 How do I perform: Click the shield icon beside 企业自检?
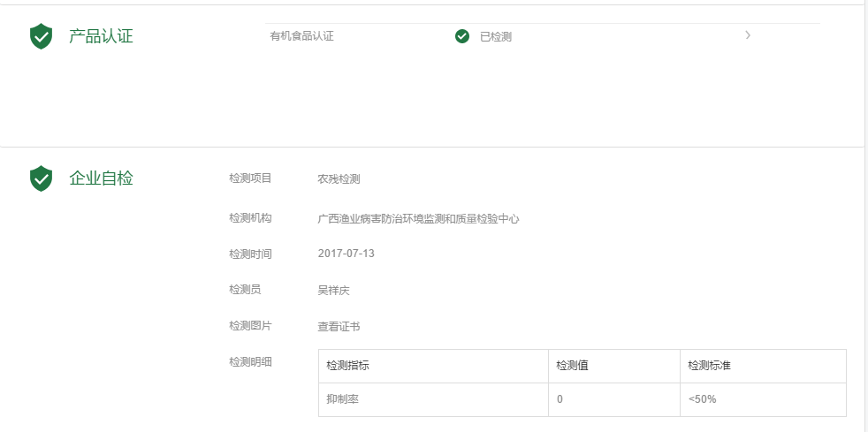pos(41,178)
